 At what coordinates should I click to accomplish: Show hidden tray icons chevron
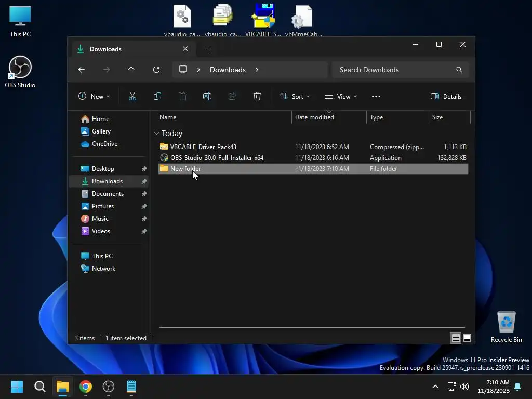[x=435, y=387]
